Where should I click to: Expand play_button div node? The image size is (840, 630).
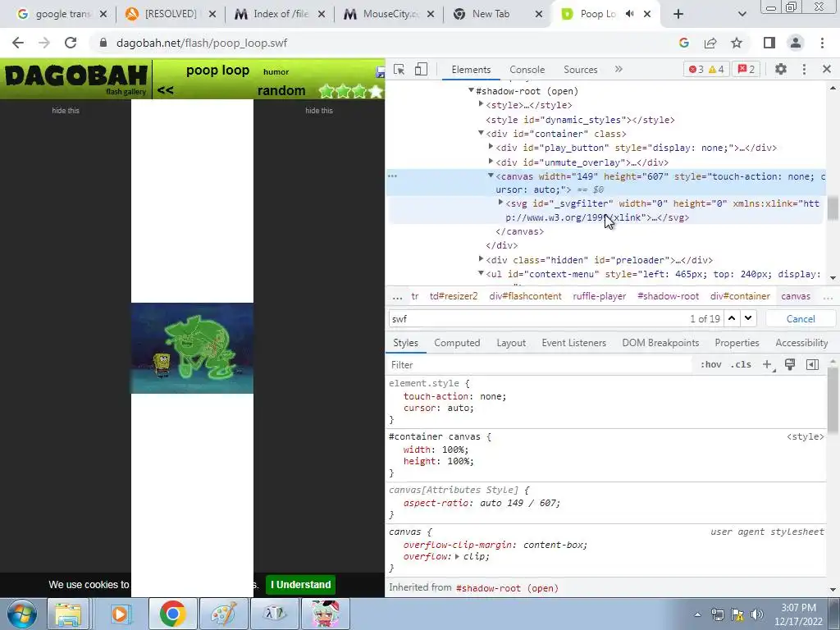pos(491,147)
